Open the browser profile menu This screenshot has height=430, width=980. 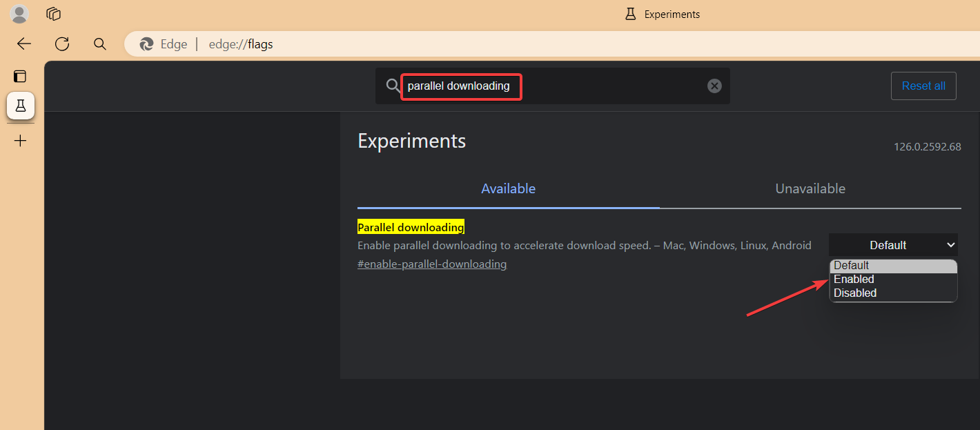pyautogui.click(x=19, y=14)
